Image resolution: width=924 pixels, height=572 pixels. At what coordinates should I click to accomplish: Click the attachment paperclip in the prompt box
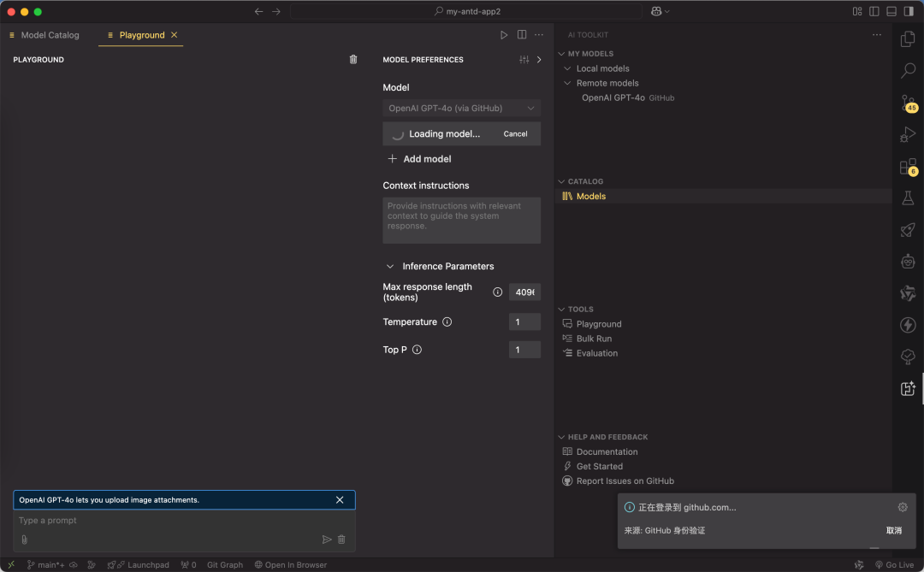coord(25,539)
